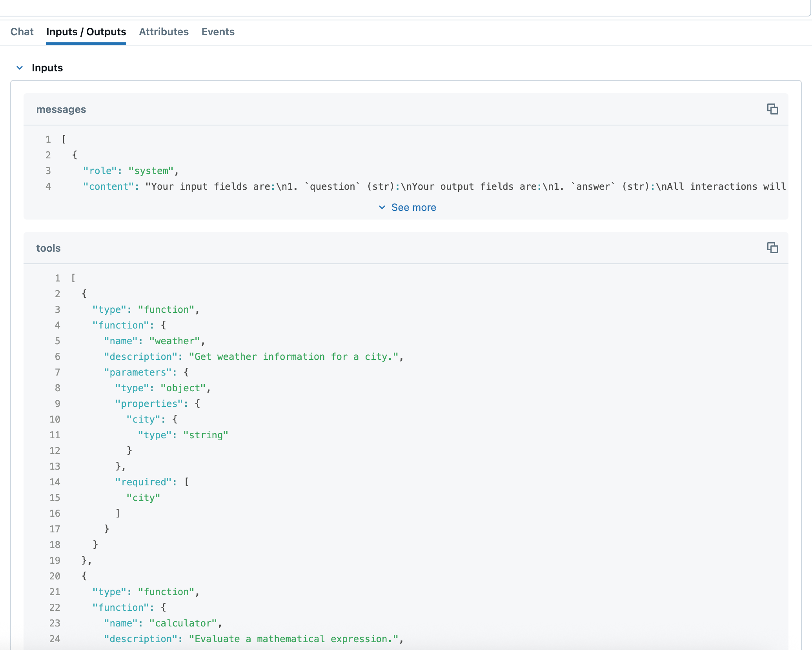Click the "calculator" name value
The image size is (812, 650).
pyautogui.click(x=183, y=623)
